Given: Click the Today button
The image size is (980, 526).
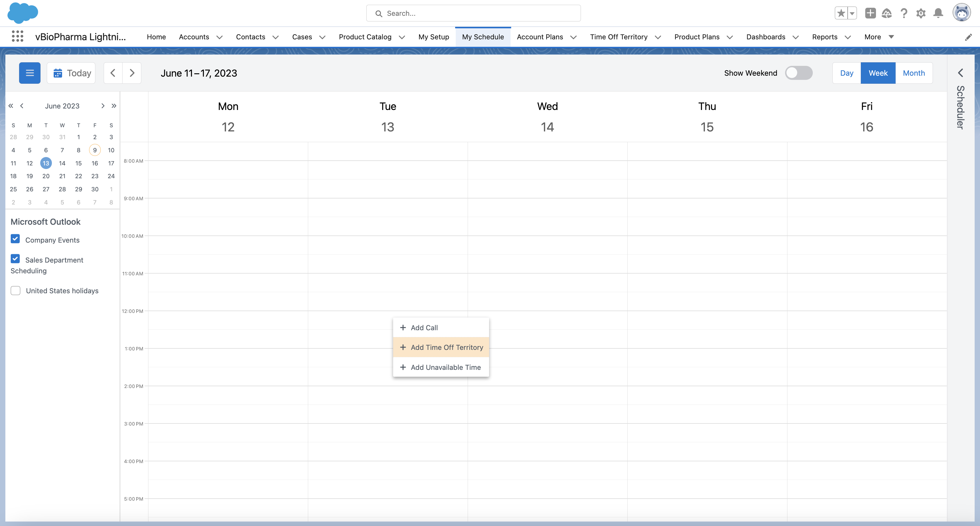Looking at the screenshot, I should 72,73.
